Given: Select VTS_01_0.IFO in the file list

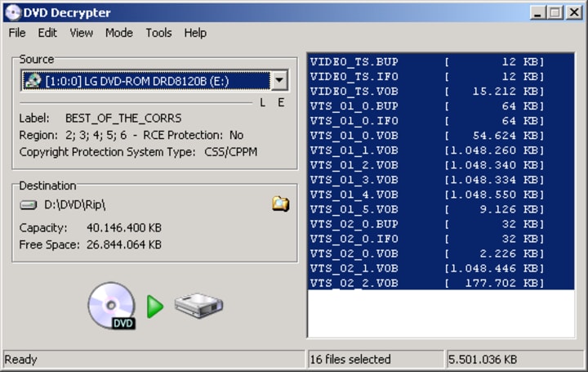Looking at the screenshot, I should tap(441, 121).
